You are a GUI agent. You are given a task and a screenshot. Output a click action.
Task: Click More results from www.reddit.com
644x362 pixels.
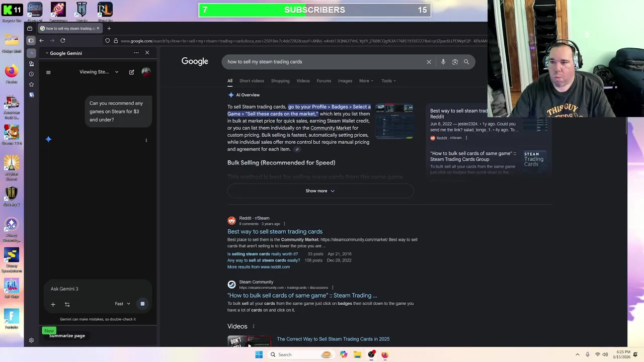[259, 266]
